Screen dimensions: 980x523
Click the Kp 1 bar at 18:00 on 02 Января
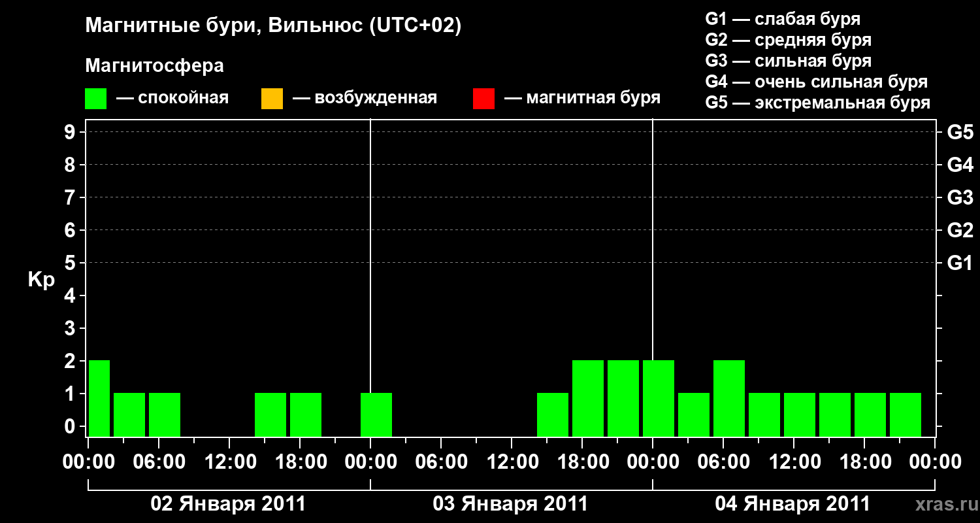(306, 415)
